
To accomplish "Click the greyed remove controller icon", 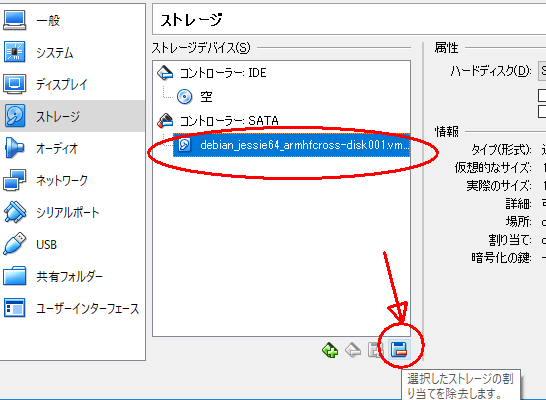I will (x=353, y=350).
